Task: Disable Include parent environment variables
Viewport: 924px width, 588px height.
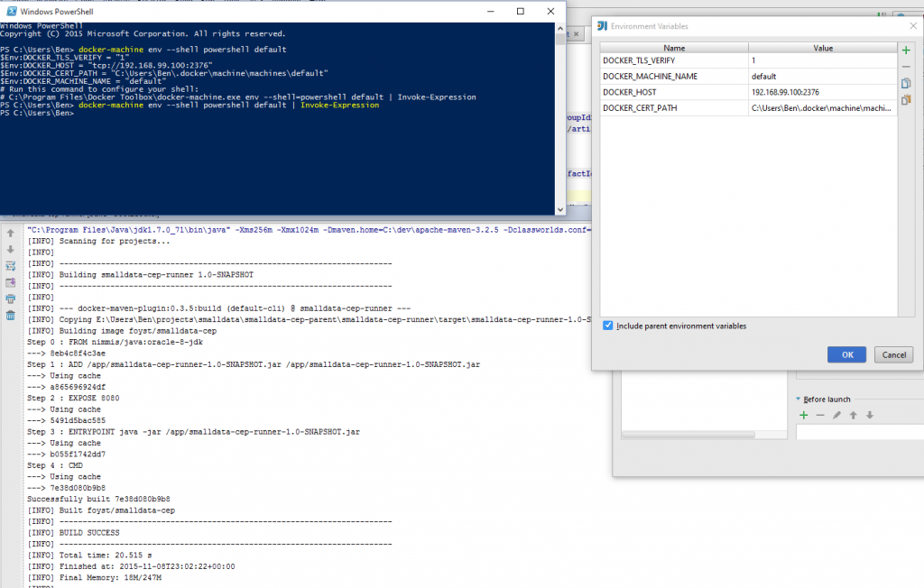Action: [x=607, y=327]
